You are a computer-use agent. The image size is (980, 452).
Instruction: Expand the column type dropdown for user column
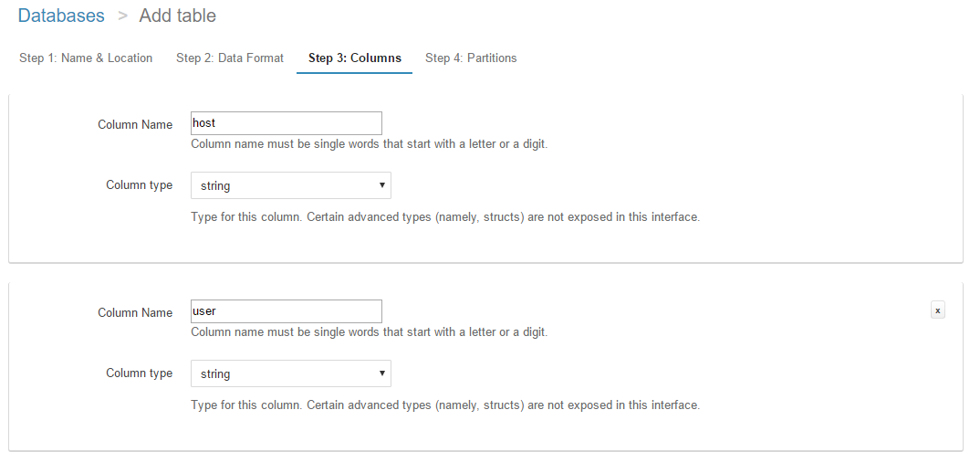291,373
